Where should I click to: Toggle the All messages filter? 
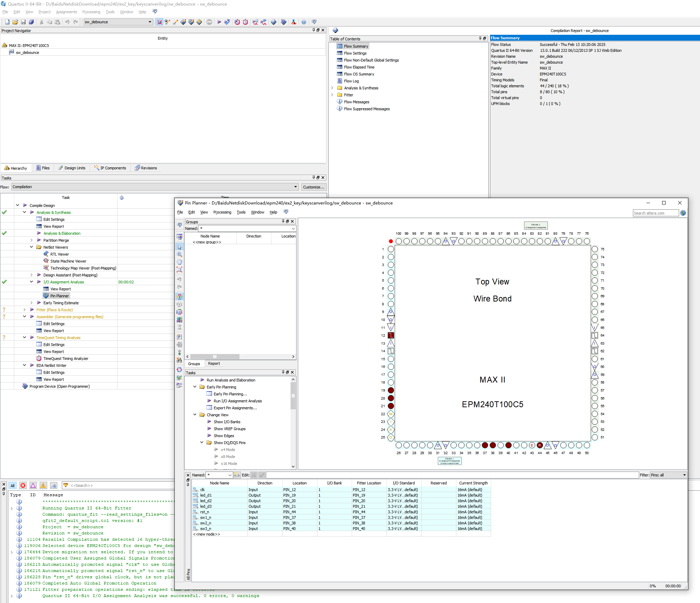(13, 485)
